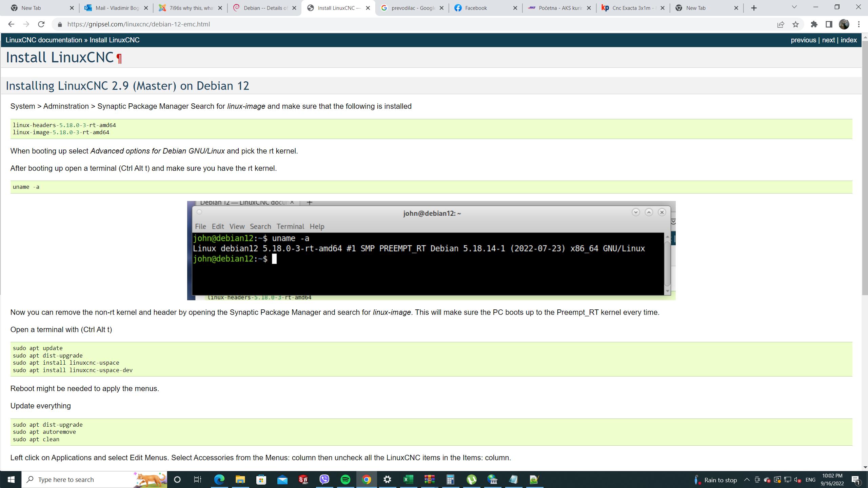Close the Install LinuxCNC tab
The height and width of the screenshot is (488, 868).
[368, 8]
